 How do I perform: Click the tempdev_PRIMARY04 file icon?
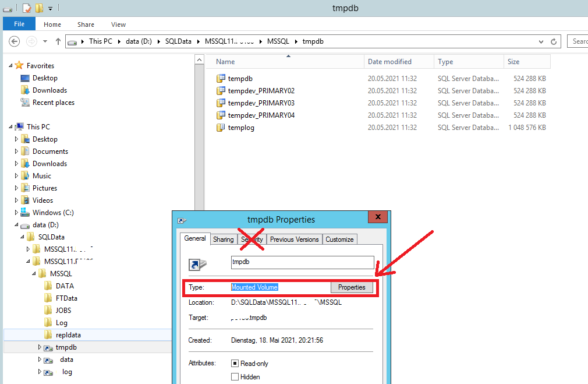(221, 115)
